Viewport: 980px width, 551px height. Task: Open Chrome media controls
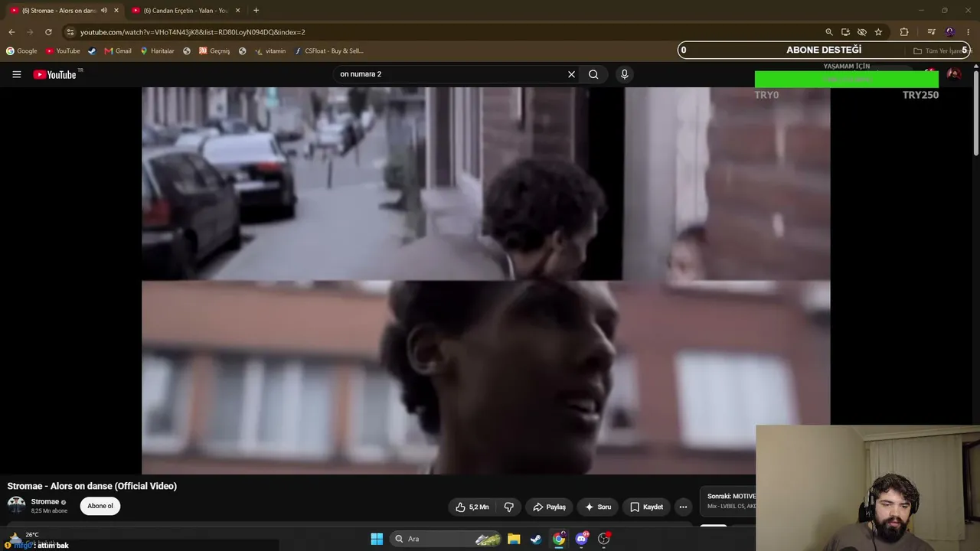(x=931, y=32)
